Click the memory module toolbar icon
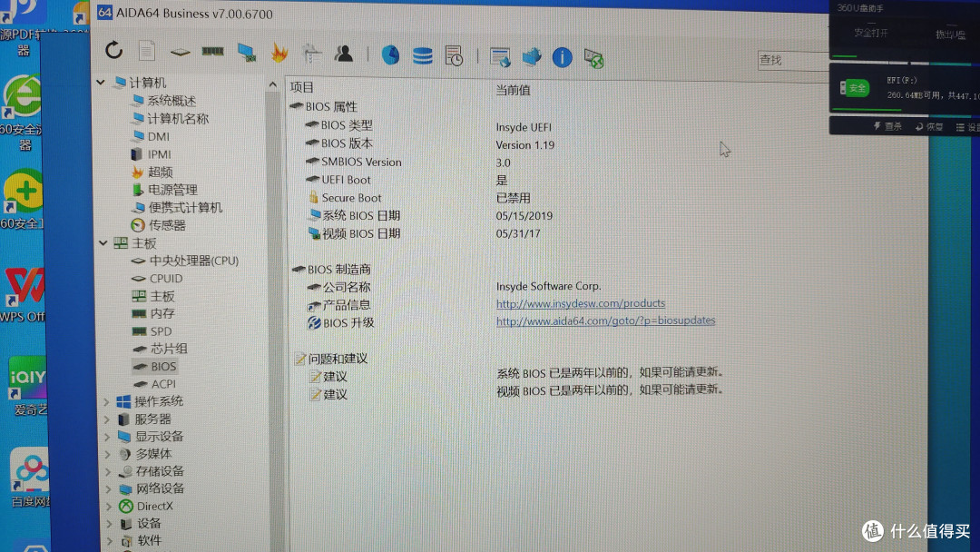The image size is (980, 552). click(212, 53)
